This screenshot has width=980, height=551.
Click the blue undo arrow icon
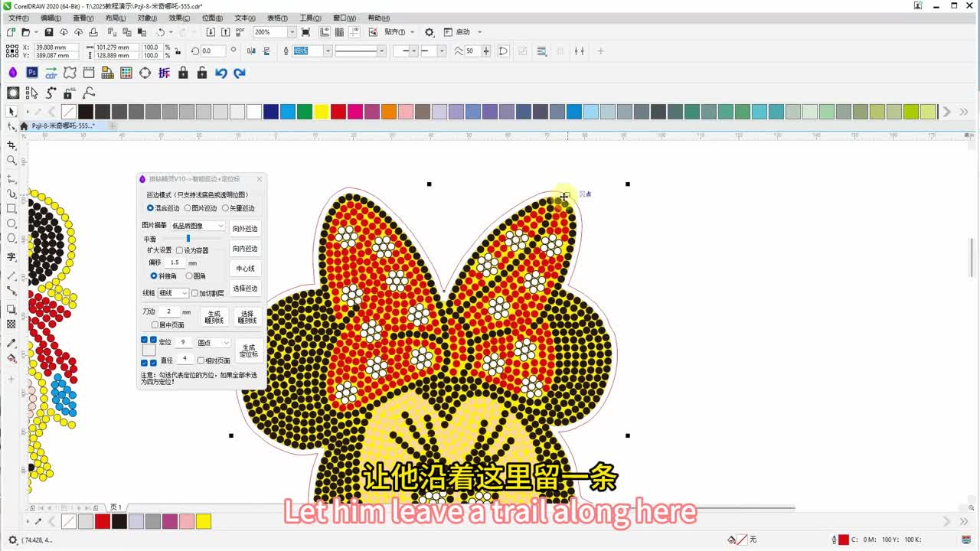pos(221,73)
